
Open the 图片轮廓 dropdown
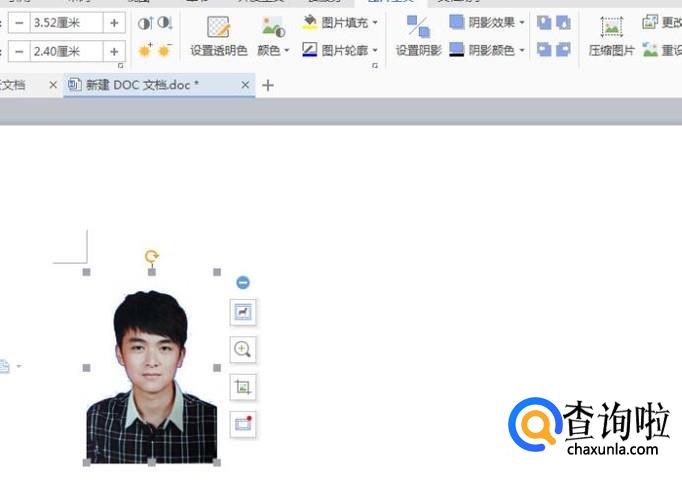click(340, 50)
